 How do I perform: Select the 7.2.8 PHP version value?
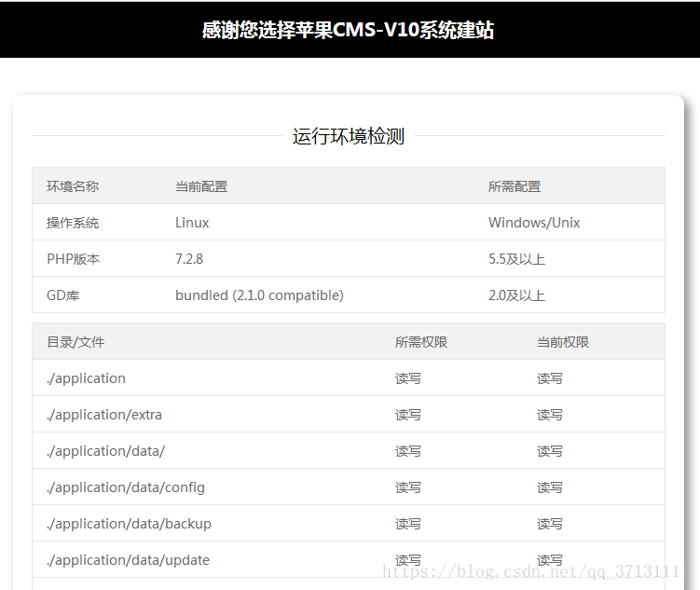click(189, 259)
